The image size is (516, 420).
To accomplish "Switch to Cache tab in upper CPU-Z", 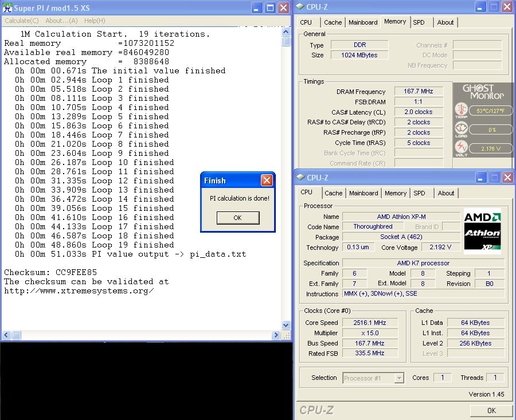I will 333,22.
